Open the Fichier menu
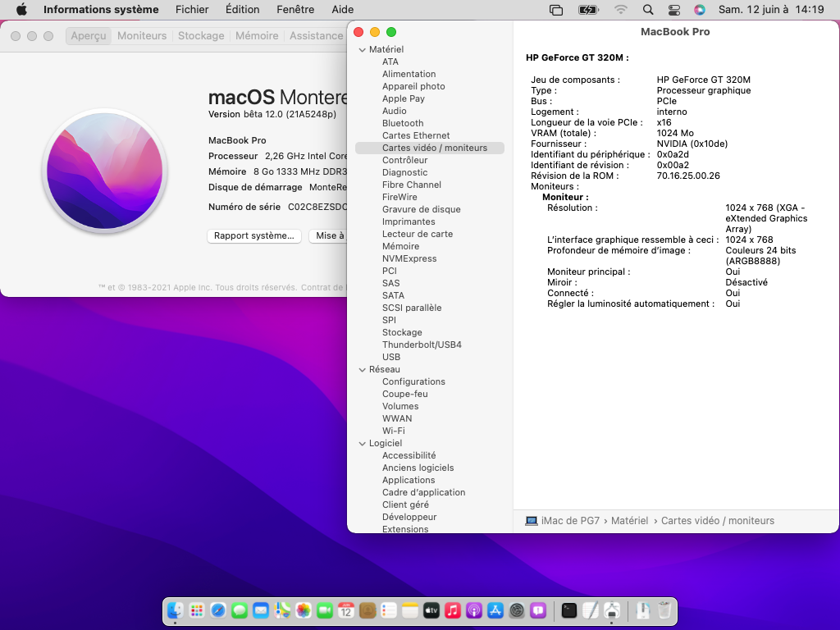840x630 pixels. point(192,10)
